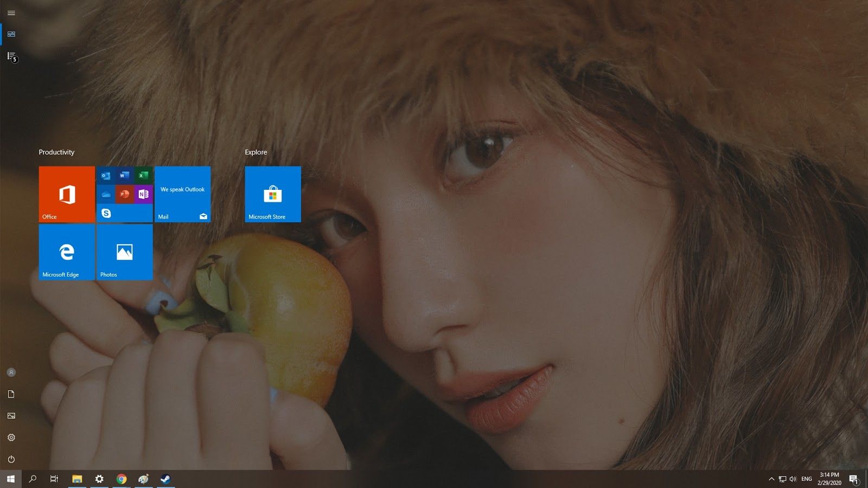This screenshot has height=488, width=868.
Task: Show the all apps list in the sidebar
Action: (11, 55)
